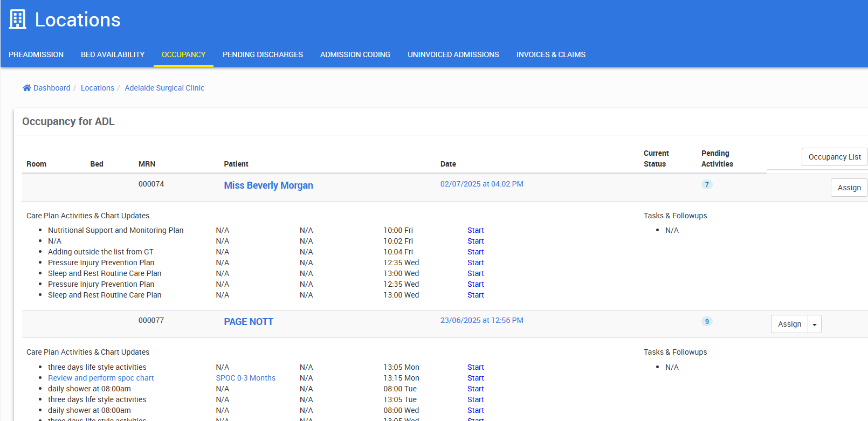Image resolution: width=868 pixels, height=421 pixels.
Task: Open the Uninvoiced Admissions tab
Action: pyautogui.click(x=453, y=54)
